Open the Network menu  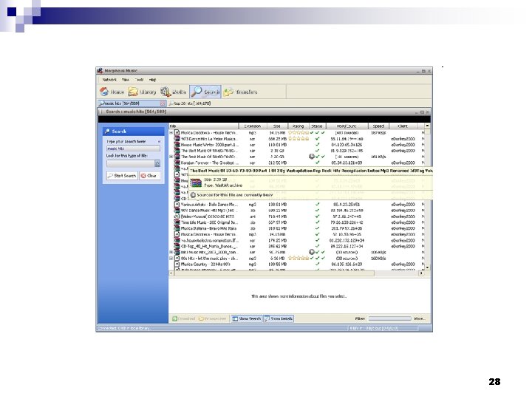pos(109,80)
